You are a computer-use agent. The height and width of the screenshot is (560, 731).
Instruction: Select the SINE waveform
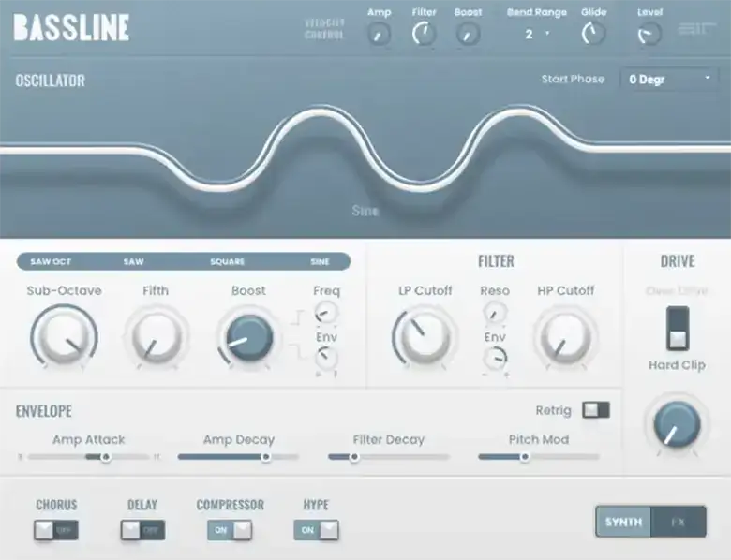(x=320, y=262)
